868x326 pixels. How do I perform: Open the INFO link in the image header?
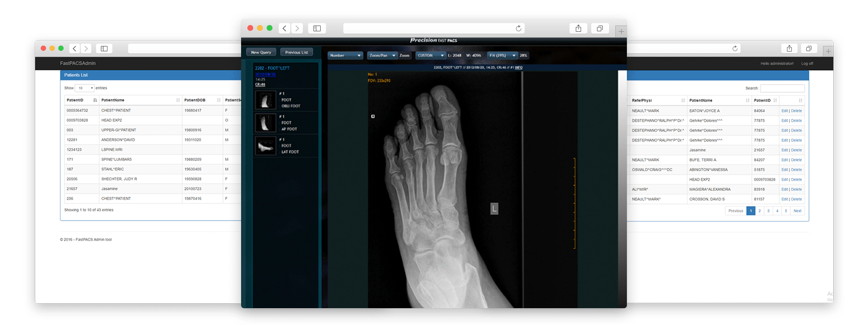click(519, 67)
